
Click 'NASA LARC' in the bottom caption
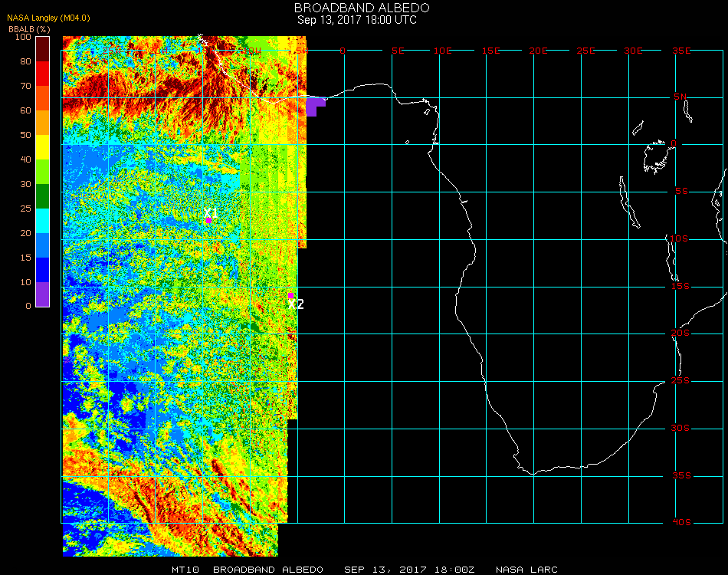(x=526, y=570)
